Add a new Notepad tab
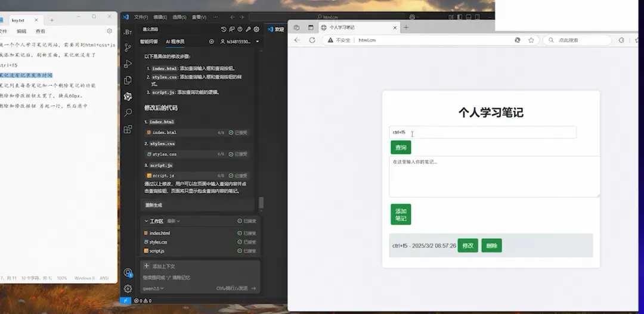 coord(52,20)
